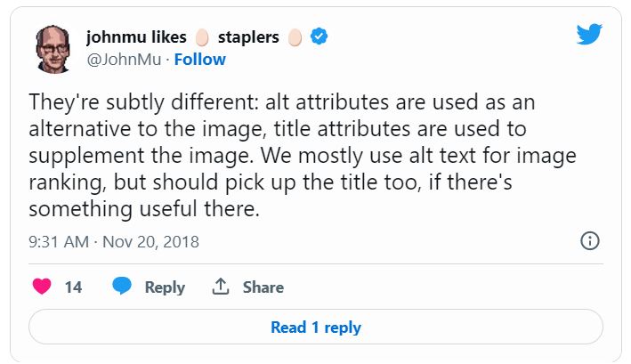Click the display name "johnmu likes"

[x=136, y=37]
